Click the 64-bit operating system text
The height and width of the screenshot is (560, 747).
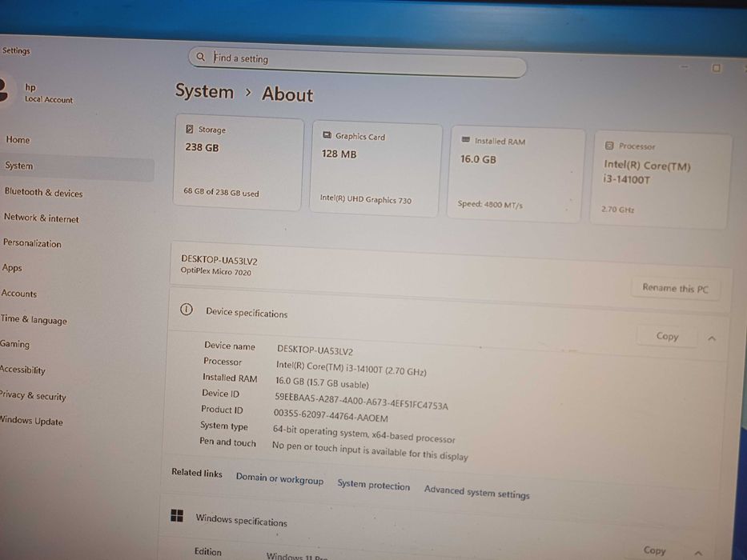click(364, 434)
